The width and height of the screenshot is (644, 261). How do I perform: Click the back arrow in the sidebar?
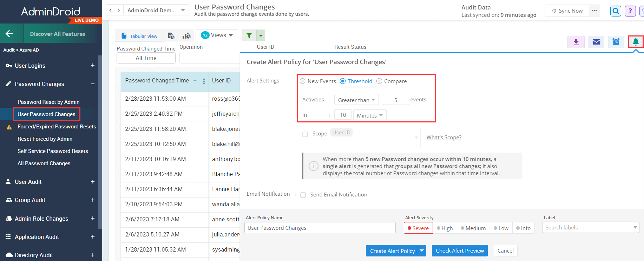click(x=9, y=34)
